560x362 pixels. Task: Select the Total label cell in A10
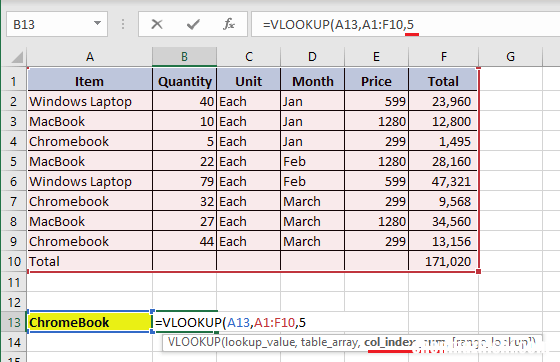point(90,261)
